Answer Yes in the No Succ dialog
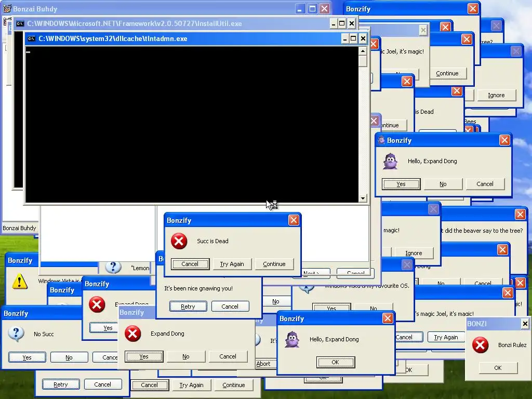The height and width of the screenshot is (399, 532). tap(27, 357)
